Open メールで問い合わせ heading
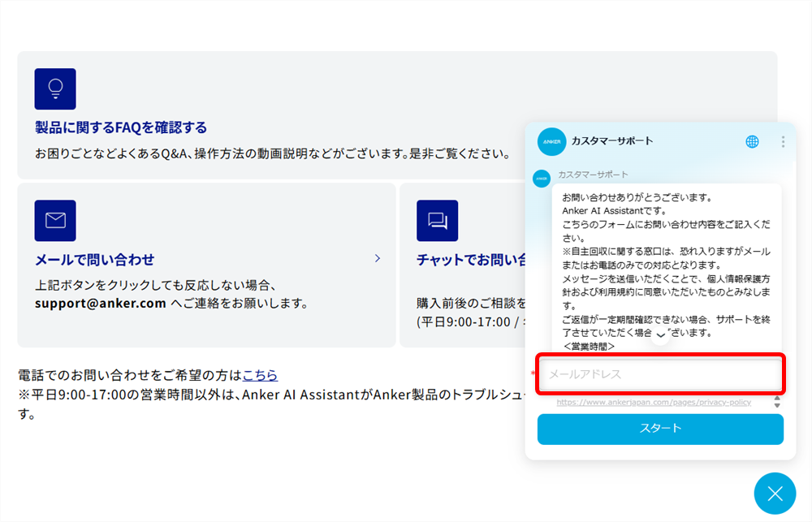Image resolution: width=812 pixels, height=522 pixels. tap(95, 260)
